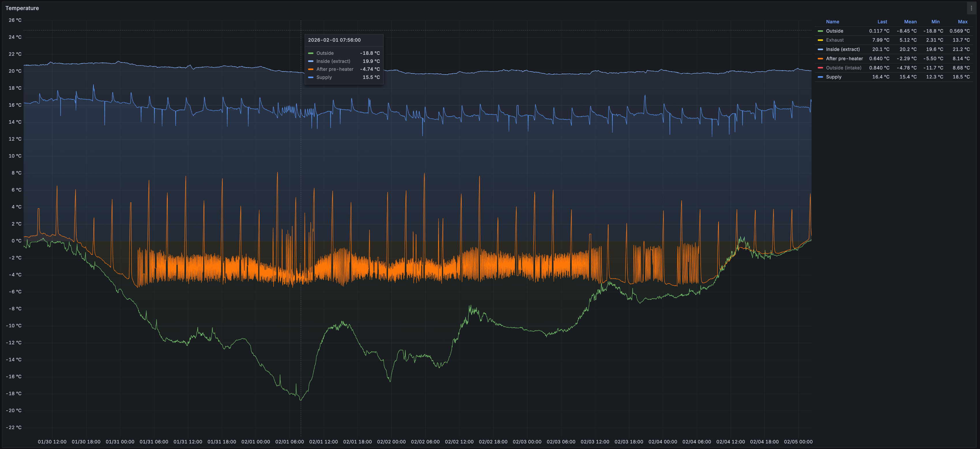
Task: Toggle Exhaust series visibility in legend
Action: [x=835, y=40]
